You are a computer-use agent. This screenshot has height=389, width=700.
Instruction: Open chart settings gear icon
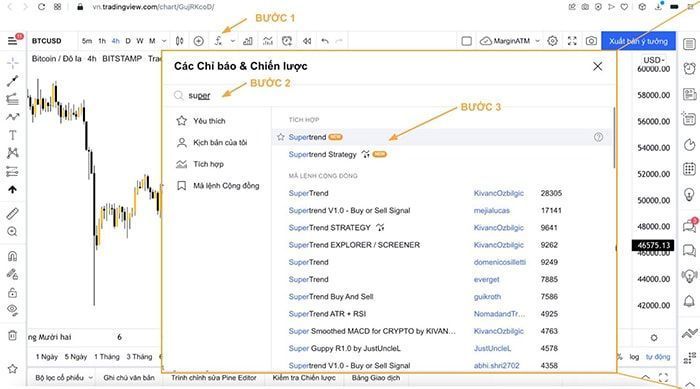tap(553, 41)
